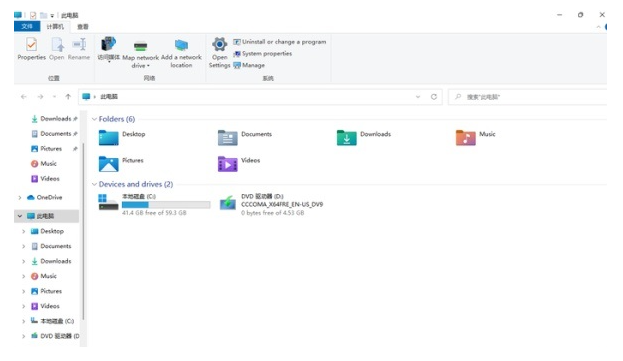Image resolution: width=623 pixels, height=361 pixels.
Task: Click the 41.4 GB free of 59.3 GB text
Action: pos(154,213)
